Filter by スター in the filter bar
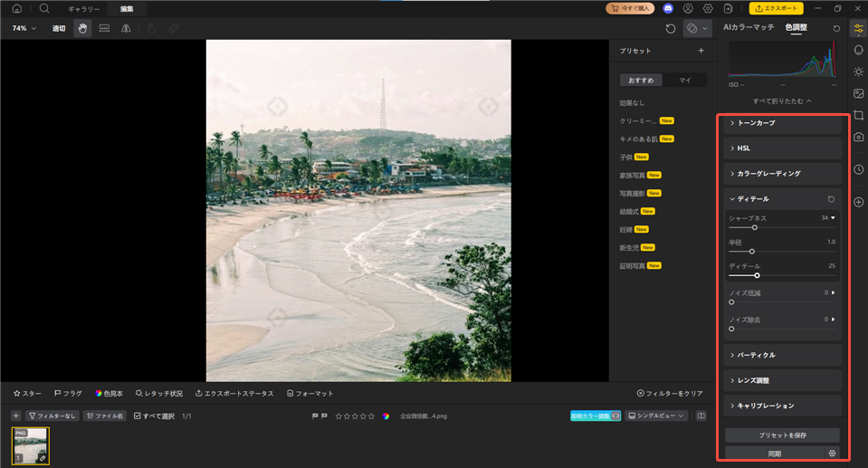 27,393
